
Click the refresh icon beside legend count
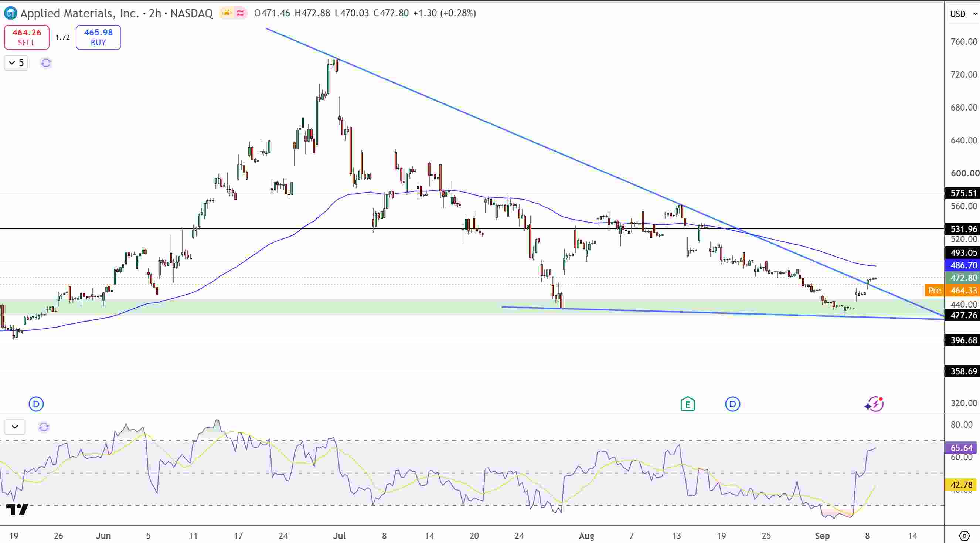46,63
